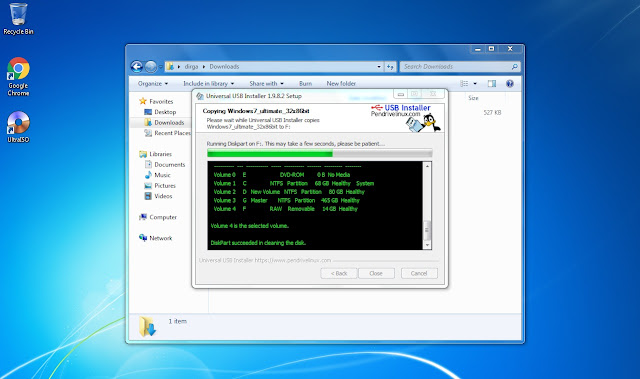Minimize the Universal USB Installer dialog

(x=401, y=94)
